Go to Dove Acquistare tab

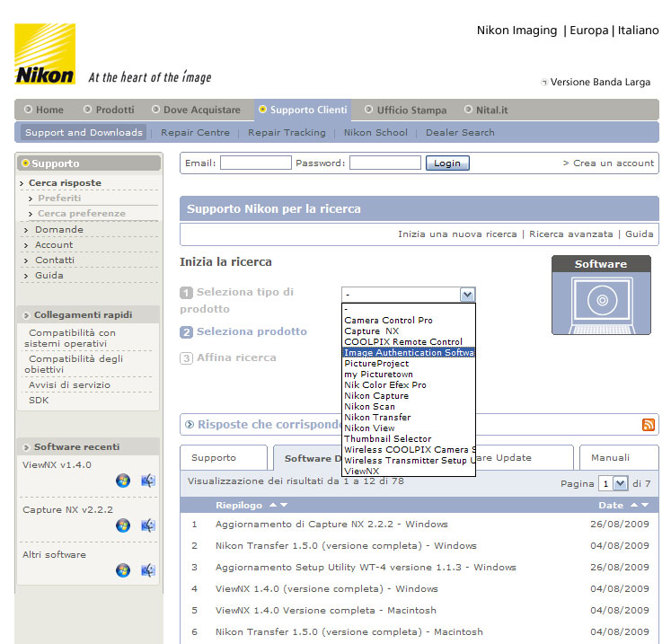pyautogui.click(x=197, y=110)
